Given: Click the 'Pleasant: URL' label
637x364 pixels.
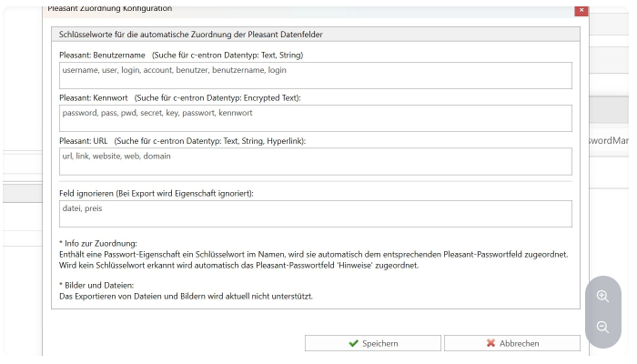Looking at the screenshot, I should [83, 141].
